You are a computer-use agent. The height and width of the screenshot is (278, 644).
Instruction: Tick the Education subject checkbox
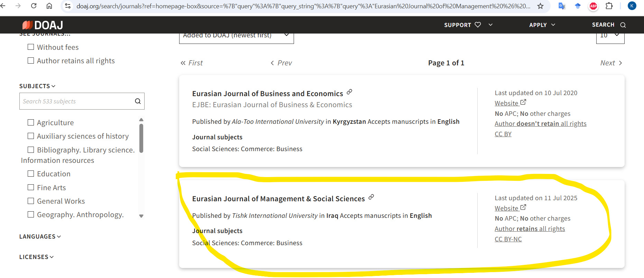point(31,174)
